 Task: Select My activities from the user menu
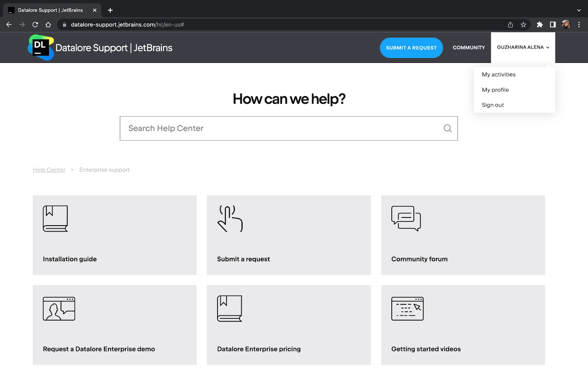[499, 75]
